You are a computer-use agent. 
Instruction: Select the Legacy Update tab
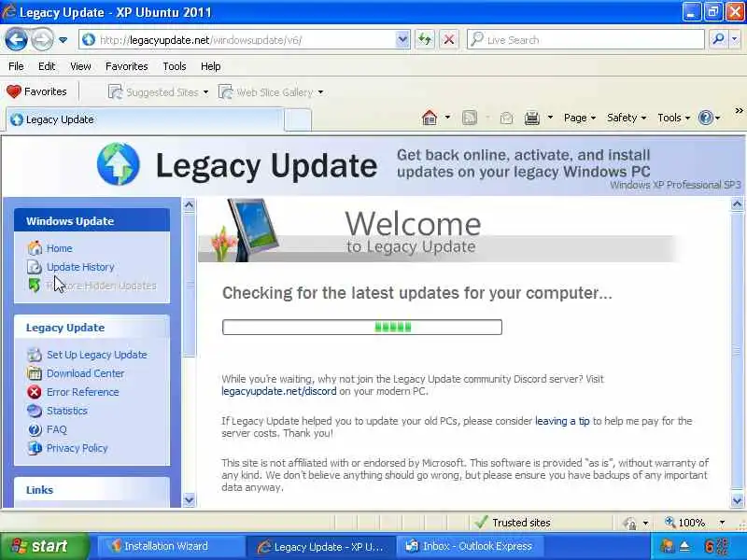[x=145, y=119]
